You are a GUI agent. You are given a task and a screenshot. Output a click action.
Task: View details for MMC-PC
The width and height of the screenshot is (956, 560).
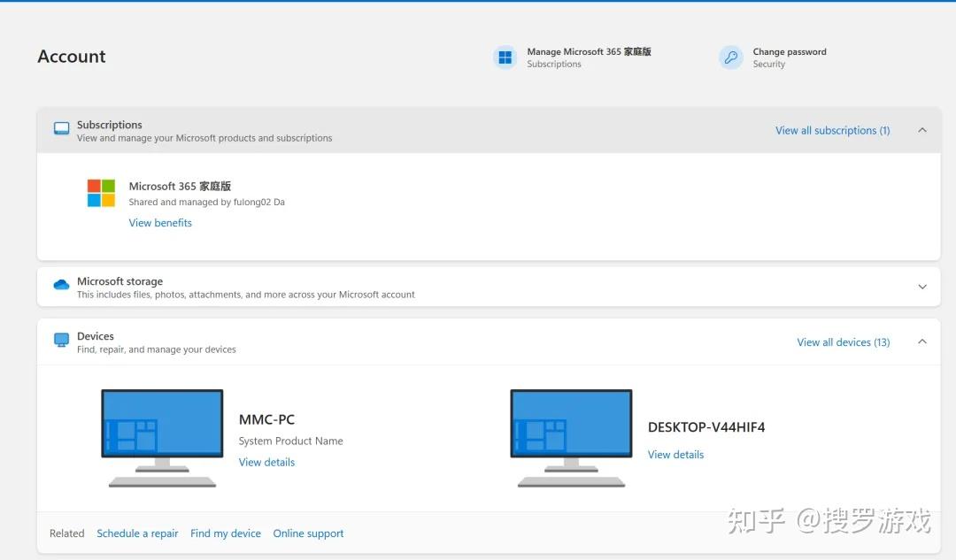[266, 463]
